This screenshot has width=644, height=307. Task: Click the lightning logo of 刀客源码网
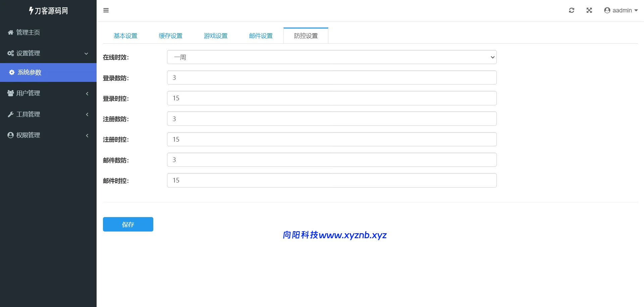click(31, 10)
